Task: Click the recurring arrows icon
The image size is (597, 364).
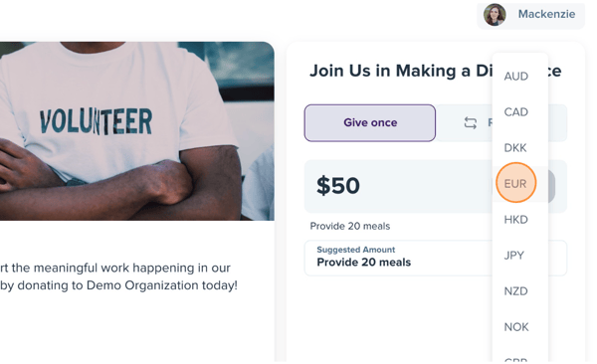Action: click(x=471, y=123)
